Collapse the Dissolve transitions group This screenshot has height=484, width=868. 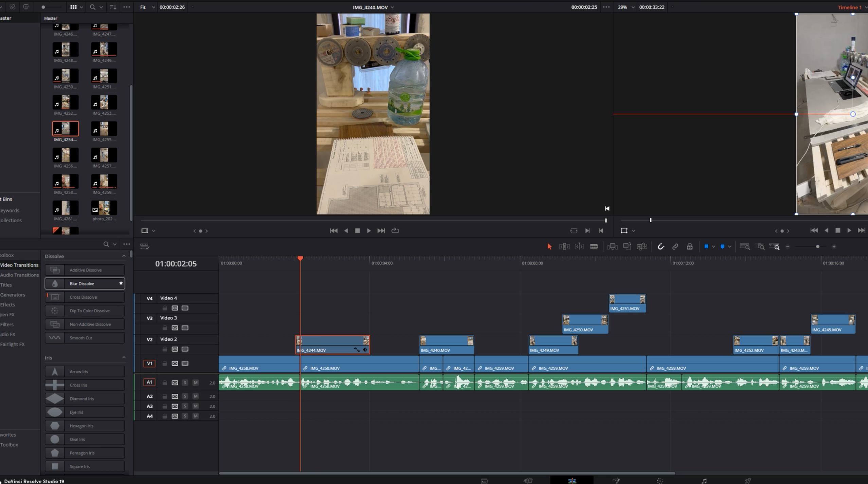(124, 256)
